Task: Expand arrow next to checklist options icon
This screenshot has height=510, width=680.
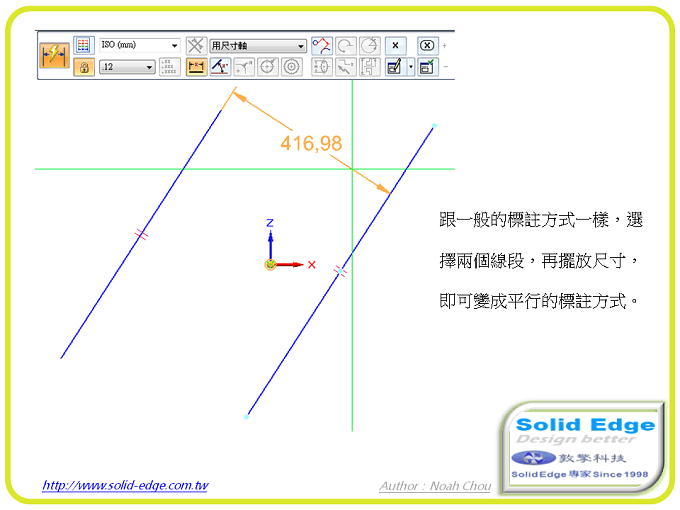Action: pos(409,67)
